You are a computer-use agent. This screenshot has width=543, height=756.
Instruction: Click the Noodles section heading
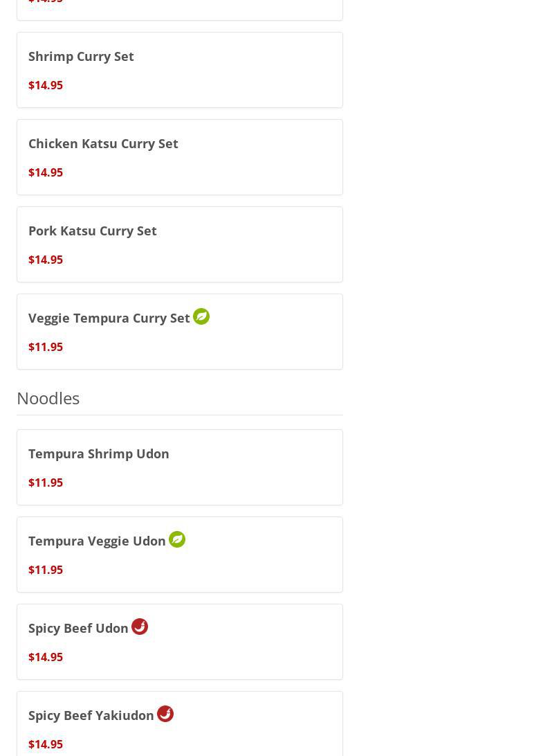pyautogui.click(x=48, y=398)
